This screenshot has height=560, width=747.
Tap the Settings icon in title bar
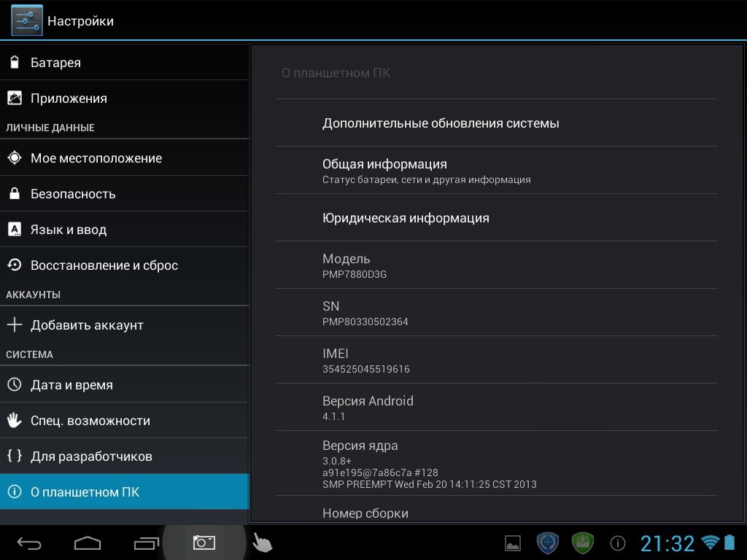[27, 20]
